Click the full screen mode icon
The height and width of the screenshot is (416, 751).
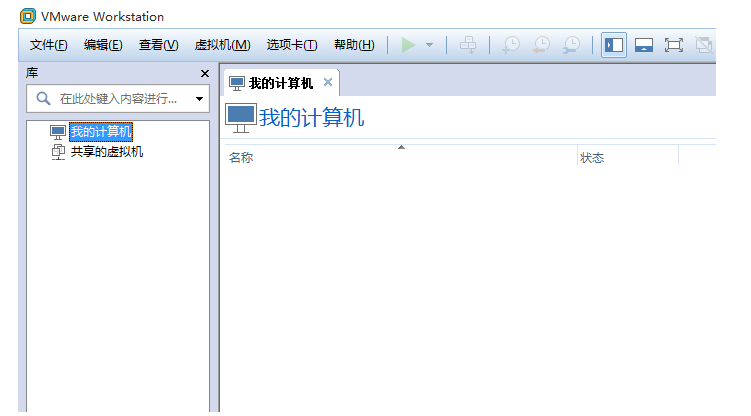674,45
